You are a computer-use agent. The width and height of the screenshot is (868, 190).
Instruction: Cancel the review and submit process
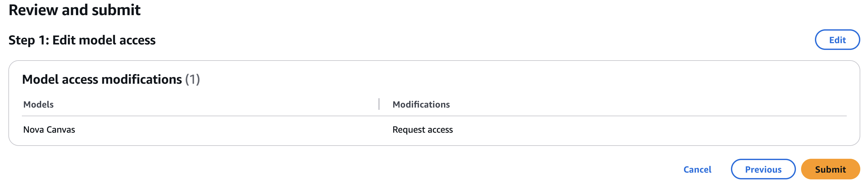click(x=697, y=169)
